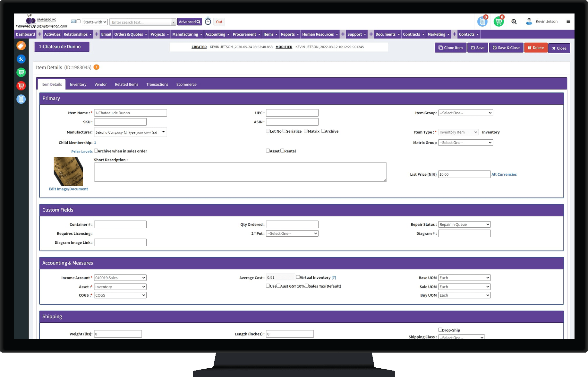Switch to the Ecommerce tab
The width and height of the screenshot is (588, 377).
tap(186, 84)
